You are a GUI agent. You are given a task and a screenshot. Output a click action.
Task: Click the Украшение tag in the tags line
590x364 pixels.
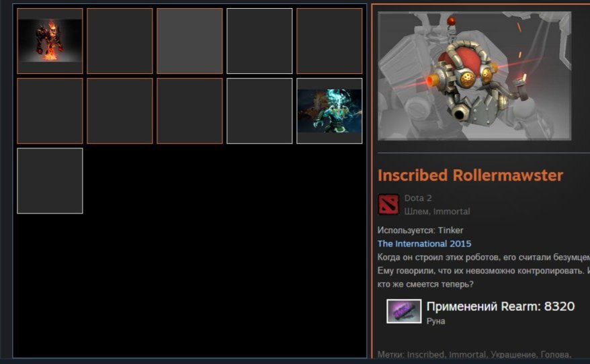[x=513, y=355]
